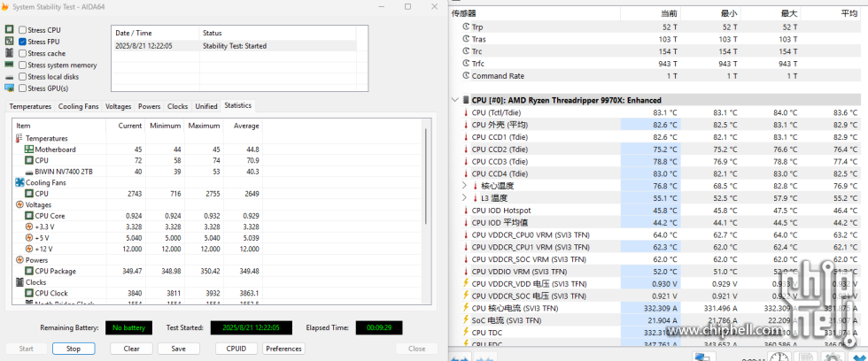Viewport: 868px width, 361px height.
Task: Click the Statistics list vertical scrollbar
Action: click(425, 176)
